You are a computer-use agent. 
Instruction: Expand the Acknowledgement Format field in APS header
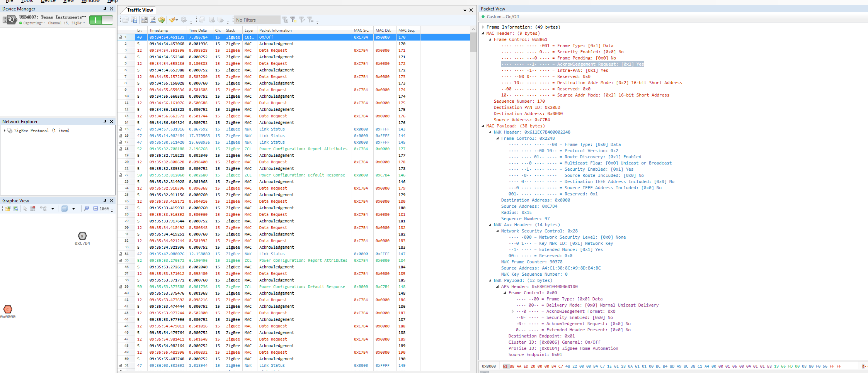512,311
